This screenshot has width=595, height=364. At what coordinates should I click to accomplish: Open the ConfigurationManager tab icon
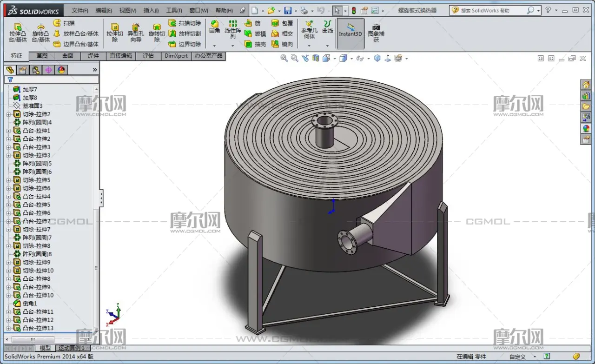[35, 70]
